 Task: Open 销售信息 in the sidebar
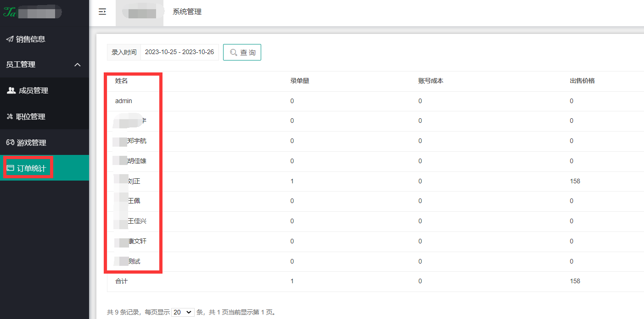[x=45, y=39]
